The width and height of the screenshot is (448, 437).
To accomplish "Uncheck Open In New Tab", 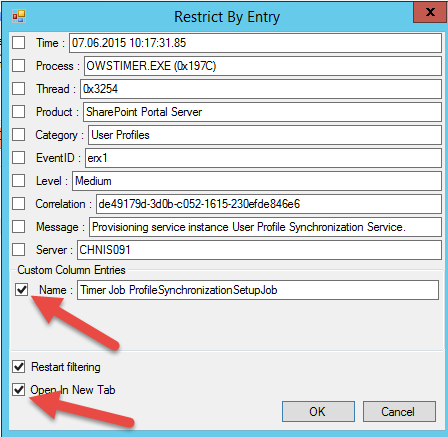I will pos(18,389).
